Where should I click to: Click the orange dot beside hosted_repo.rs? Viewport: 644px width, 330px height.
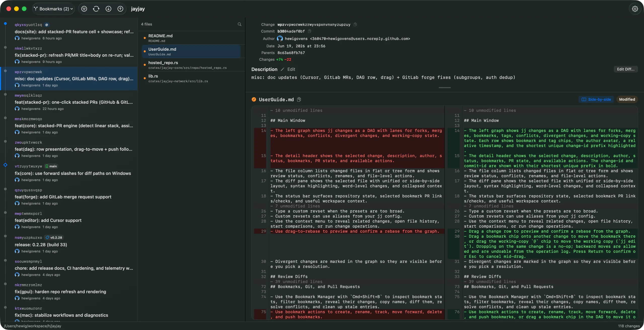[145, 65]
